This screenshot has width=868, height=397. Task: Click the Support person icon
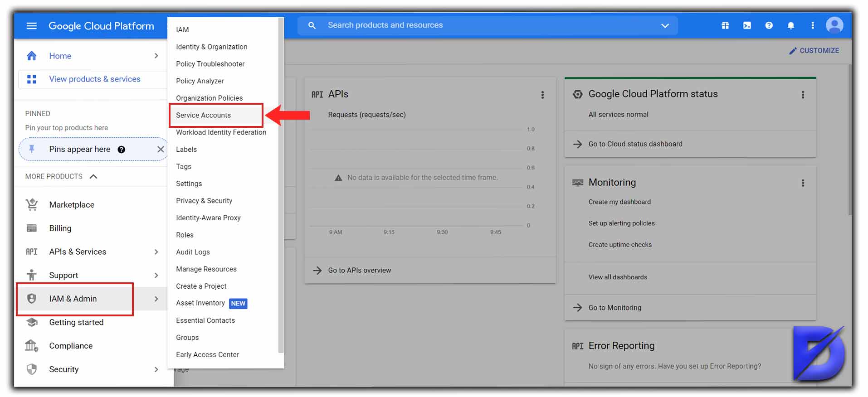tap(32, 275)
